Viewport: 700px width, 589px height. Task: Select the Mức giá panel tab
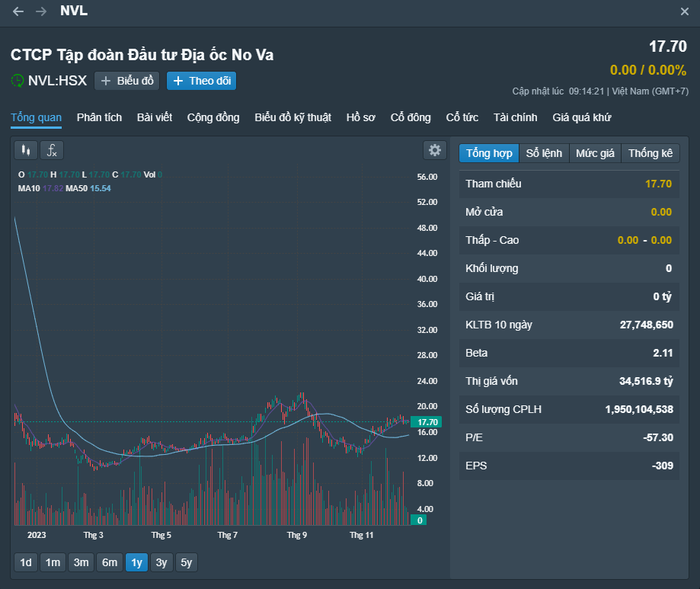[595, 153]
